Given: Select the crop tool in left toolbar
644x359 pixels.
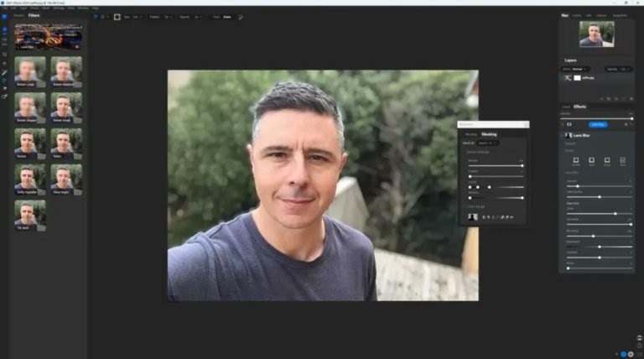Looking at the screenshot, I should click(4, 55).
